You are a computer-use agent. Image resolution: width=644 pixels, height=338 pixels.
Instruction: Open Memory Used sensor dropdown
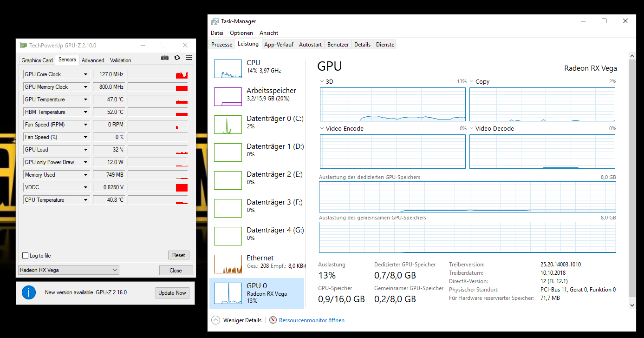pos(85,175)
